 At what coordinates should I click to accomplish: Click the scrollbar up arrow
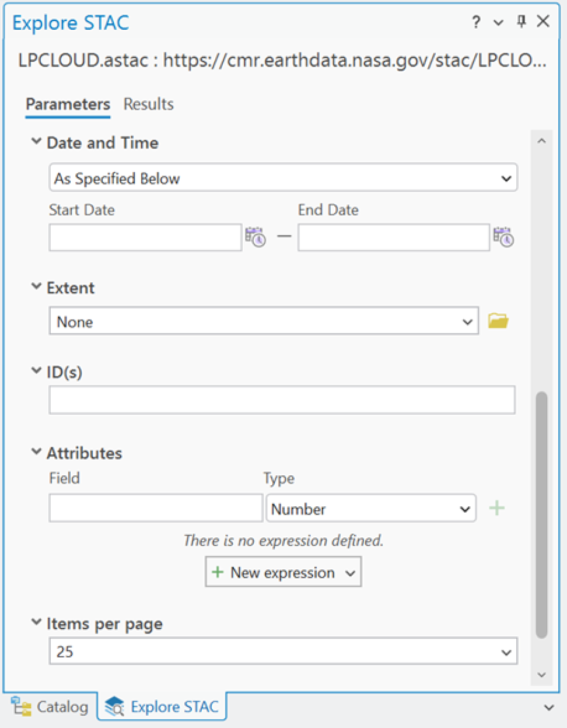click(541, 141)
